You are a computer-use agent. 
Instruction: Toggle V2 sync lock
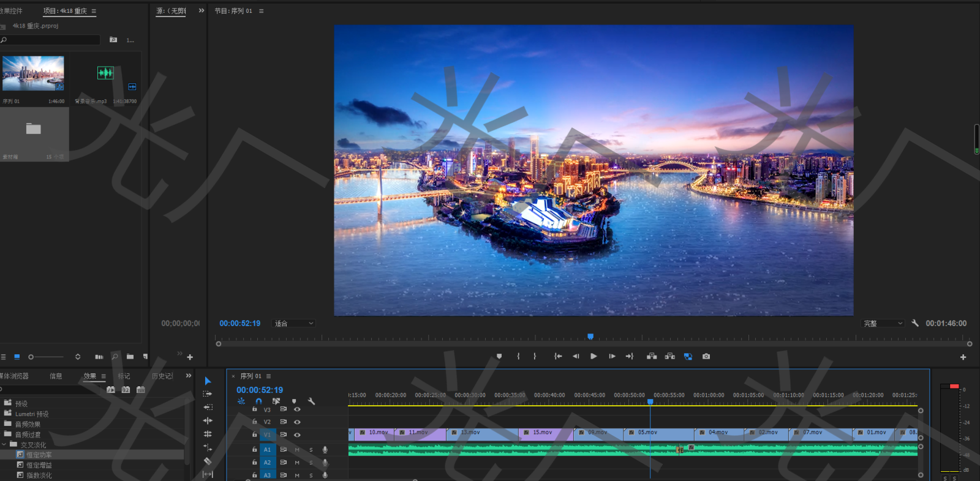click(283, 422)
